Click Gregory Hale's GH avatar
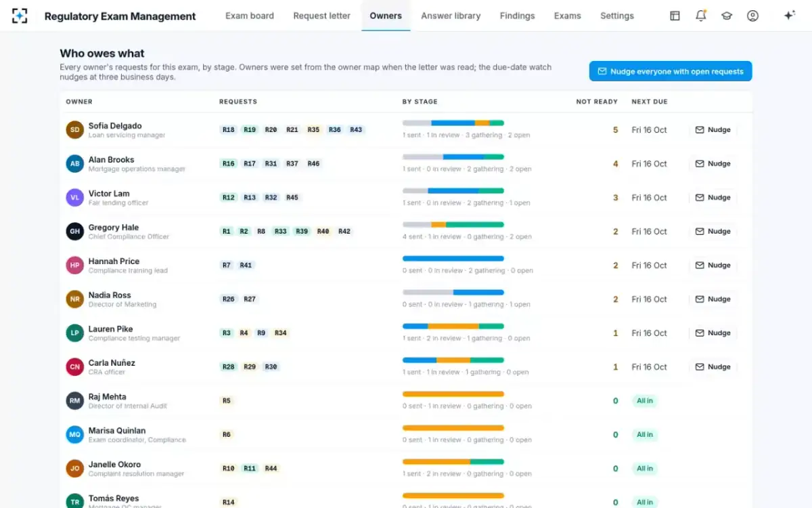Image resolution: width=812 pixels, height=508 pixels. pos(75,232)
